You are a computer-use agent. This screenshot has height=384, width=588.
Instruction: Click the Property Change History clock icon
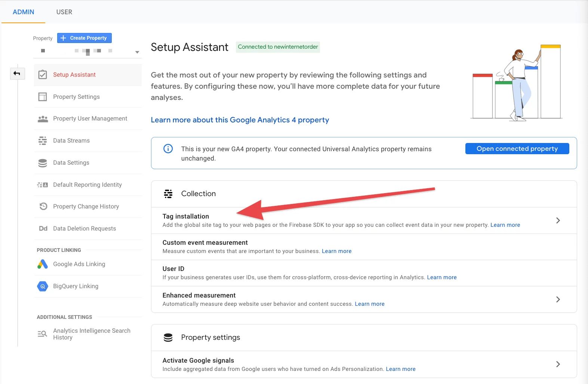[x=43, y=206]
